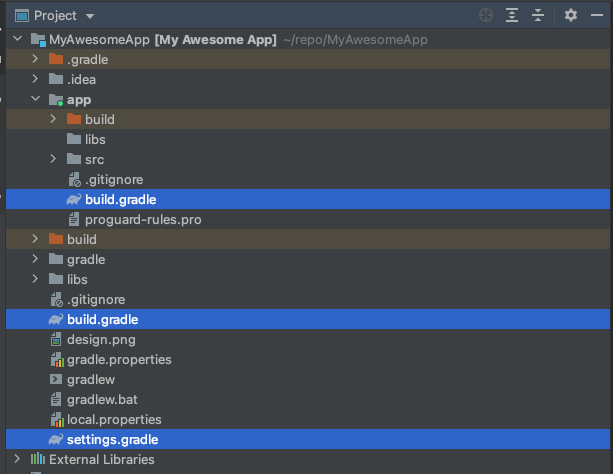Image resolution: width=613 pixels, height=474 pixels.
Task: Collapse the MyAwesomeApp root node
Action: [17, 40]
